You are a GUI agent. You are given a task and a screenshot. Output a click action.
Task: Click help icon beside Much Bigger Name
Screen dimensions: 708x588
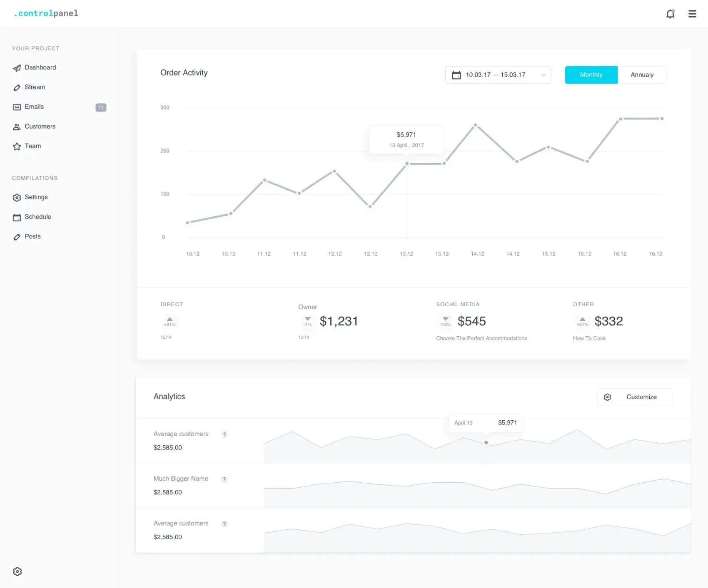tap(224, 479)
